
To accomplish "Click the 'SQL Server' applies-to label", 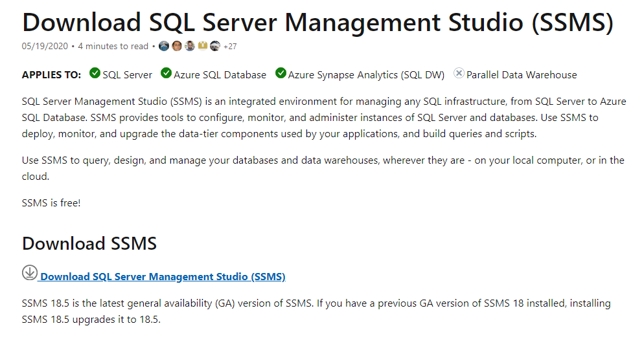I will click(x=128, y=75).
